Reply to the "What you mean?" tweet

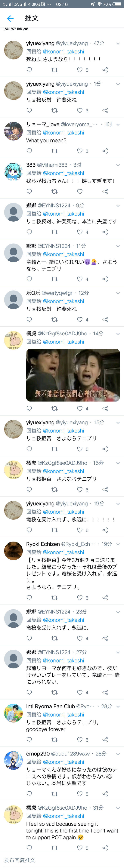click(29, 151)
